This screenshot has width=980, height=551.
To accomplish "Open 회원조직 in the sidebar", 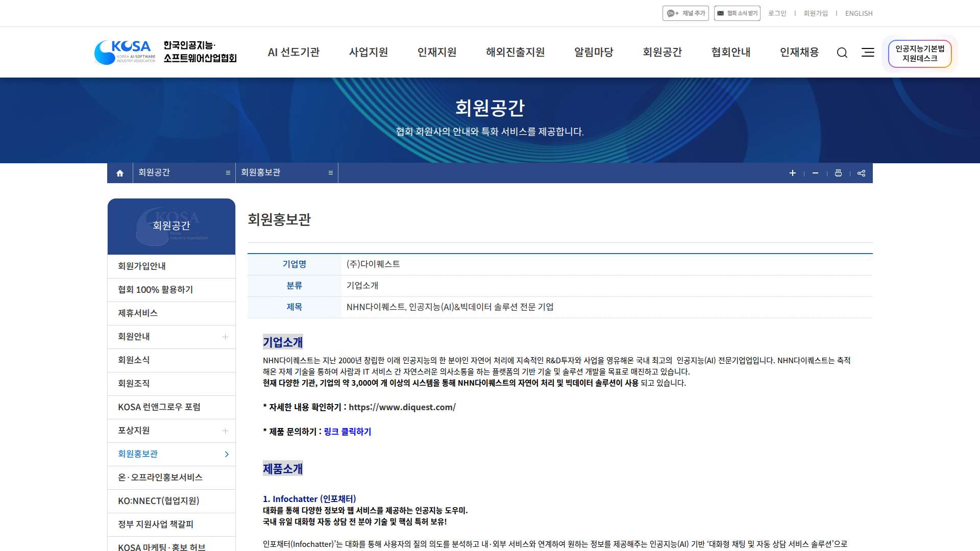I will tap(171, 384).
